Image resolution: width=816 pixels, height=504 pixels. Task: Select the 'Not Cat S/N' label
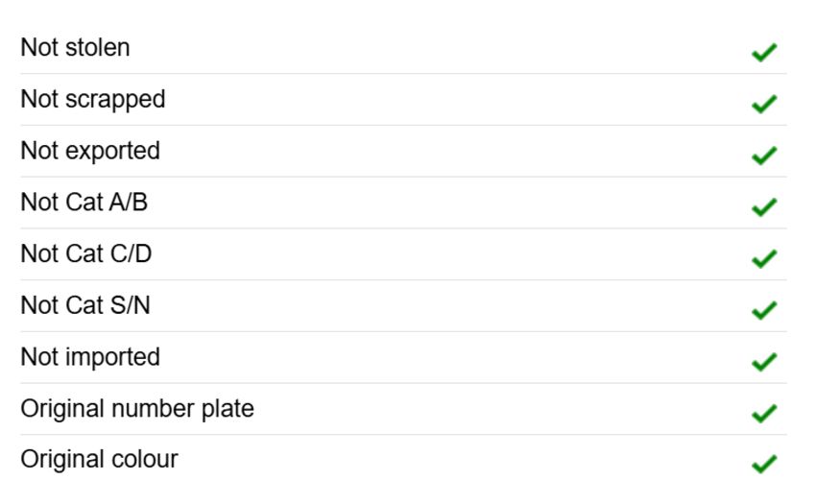point(85,305)
